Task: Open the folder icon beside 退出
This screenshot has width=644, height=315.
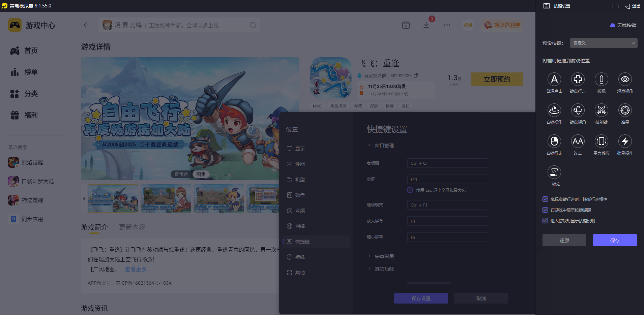Action: (615, 6)
